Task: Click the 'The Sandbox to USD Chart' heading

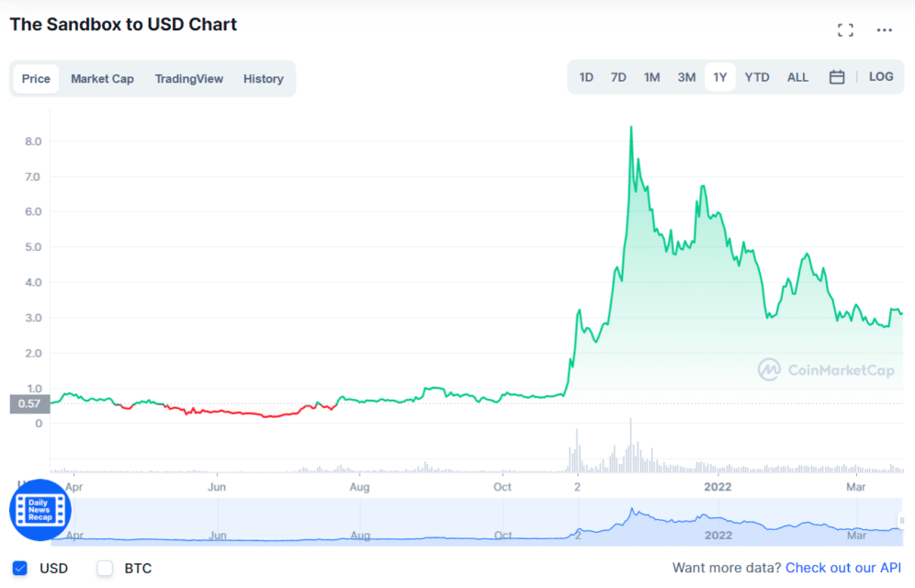Action: (123, 25)
